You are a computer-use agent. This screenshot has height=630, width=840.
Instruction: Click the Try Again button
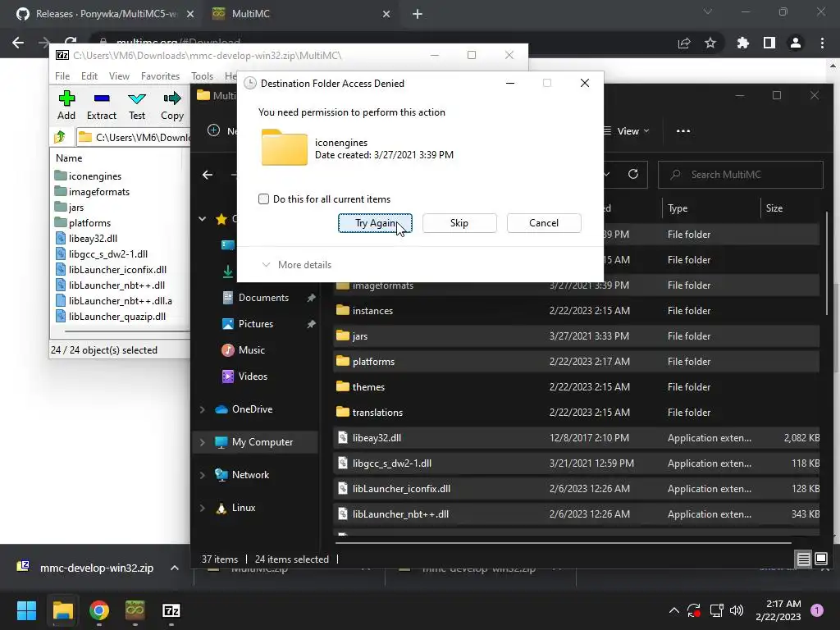[375, 223]
